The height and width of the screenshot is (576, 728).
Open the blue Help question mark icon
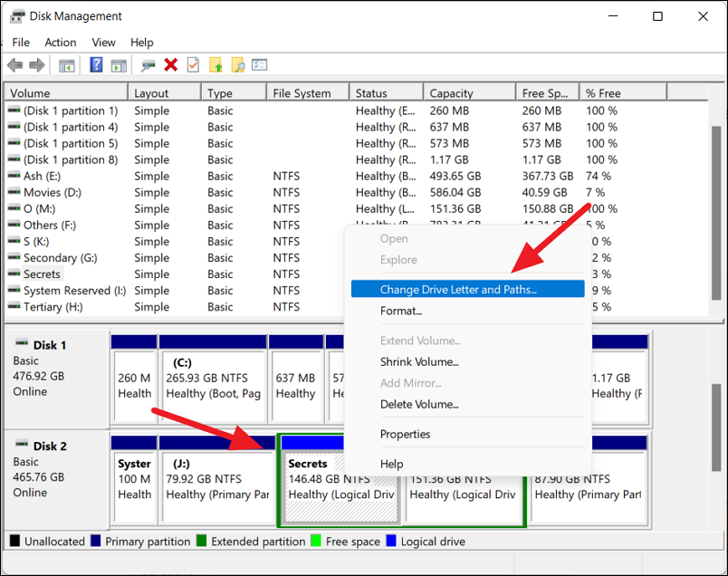[96, 64]
